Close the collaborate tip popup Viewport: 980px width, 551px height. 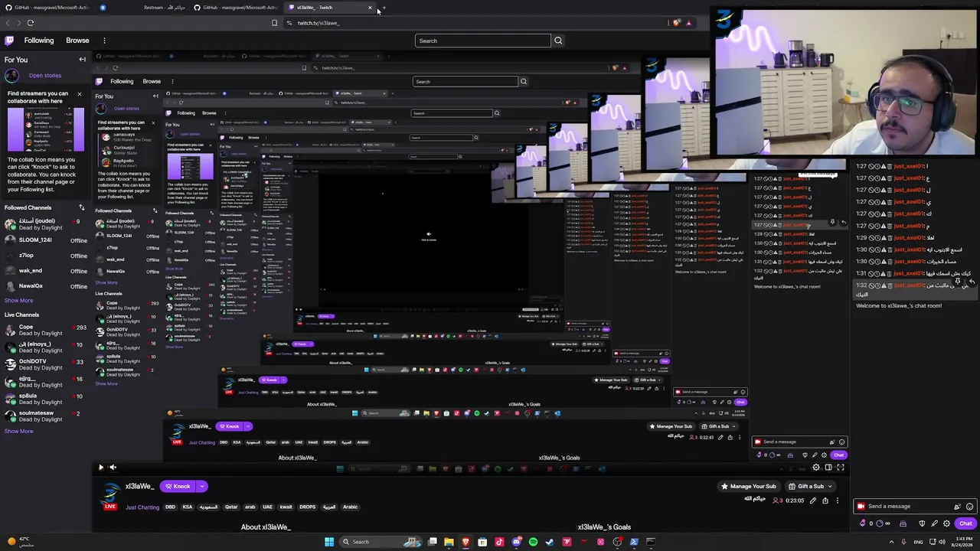[79, 93]
